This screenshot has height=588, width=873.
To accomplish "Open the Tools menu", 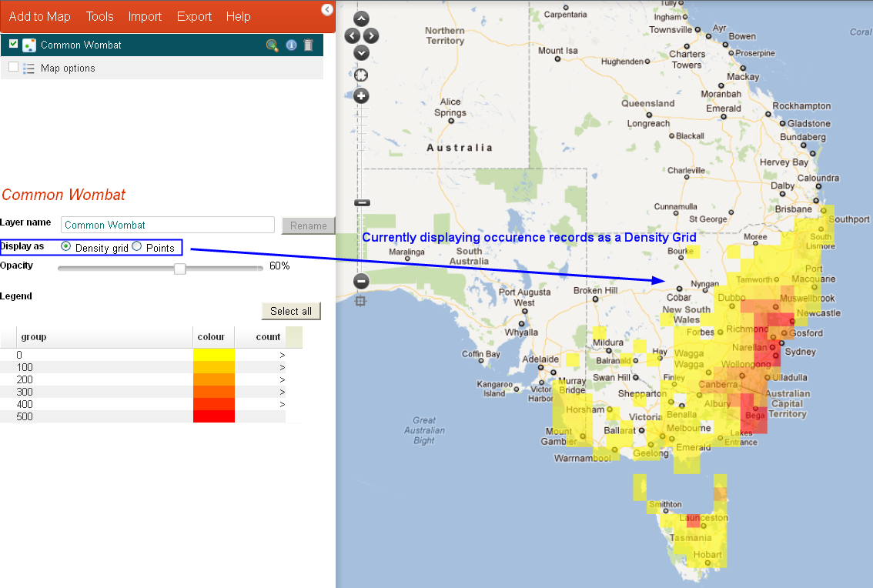I will 99,16.
